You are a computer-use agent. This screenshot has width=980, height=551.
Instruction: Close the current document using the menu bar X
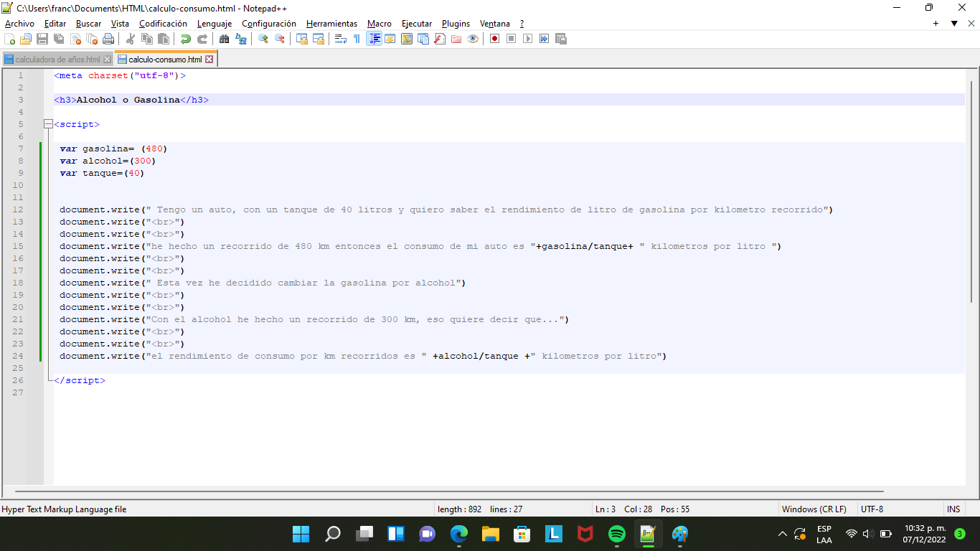click(972, 24)
